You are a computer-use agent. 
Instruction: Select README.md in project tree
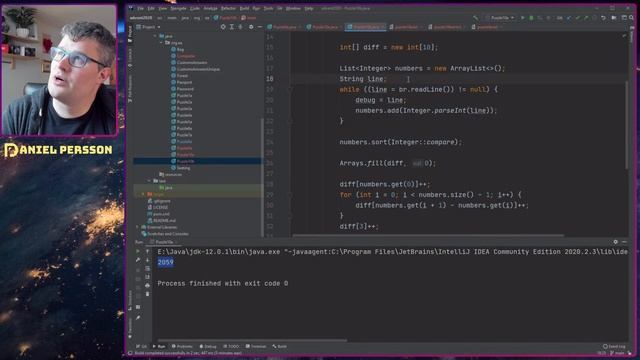162,220
